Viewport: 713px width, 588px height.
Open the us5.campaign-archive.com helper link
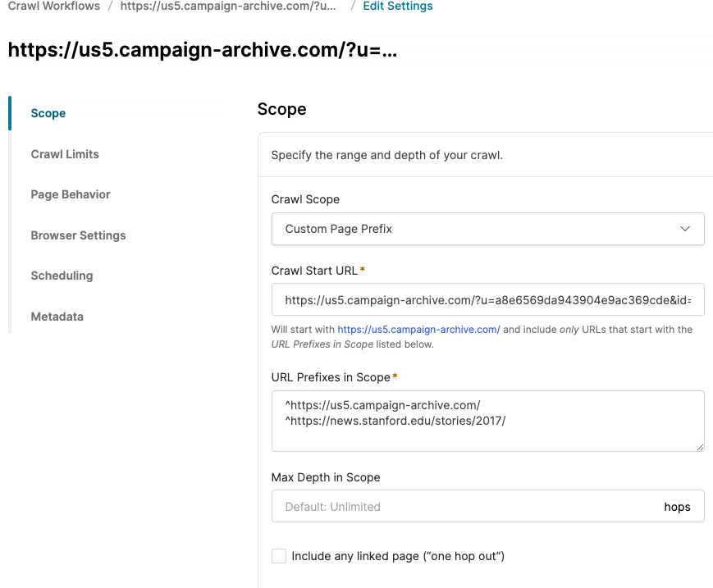[418, 330]
